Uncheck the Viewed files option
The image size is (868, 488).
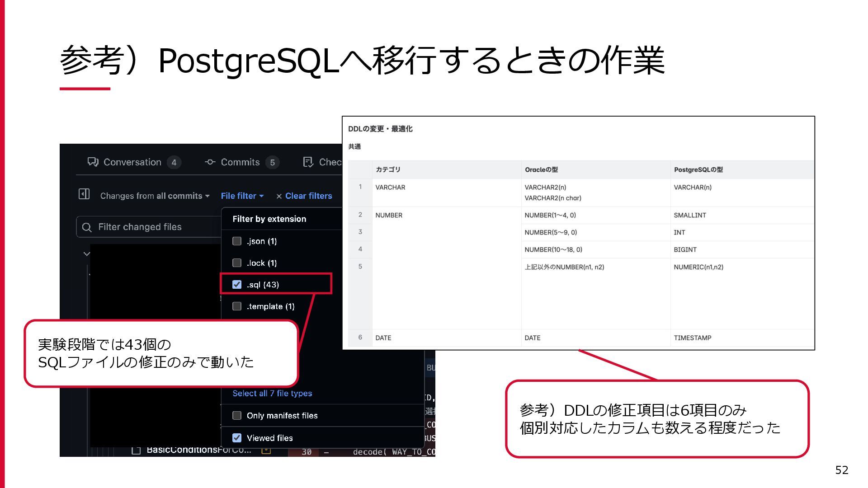tap(237, 438)
